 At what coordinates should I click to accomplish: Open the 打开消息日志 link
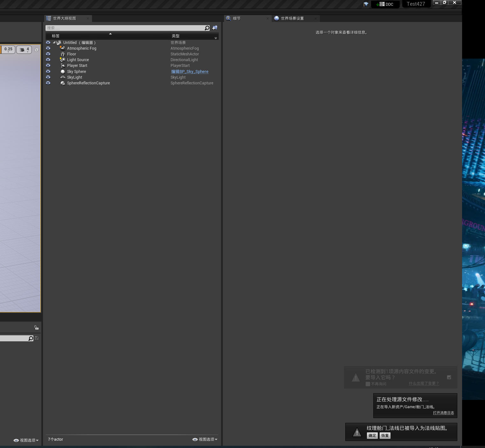(444, 413)
